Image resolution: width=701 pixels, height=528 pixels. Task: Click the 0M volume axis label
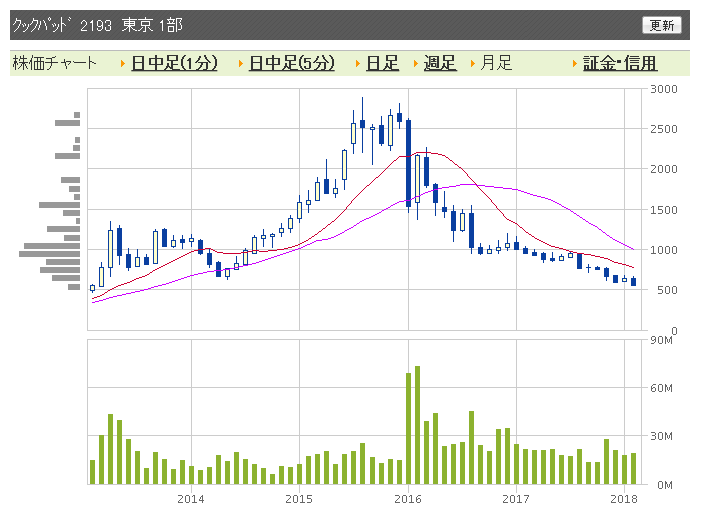pos(665,485)
